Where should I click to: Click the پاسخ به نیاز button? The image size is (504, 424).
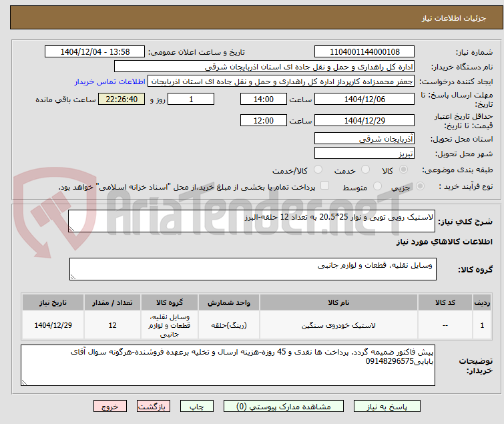point(387,407)
